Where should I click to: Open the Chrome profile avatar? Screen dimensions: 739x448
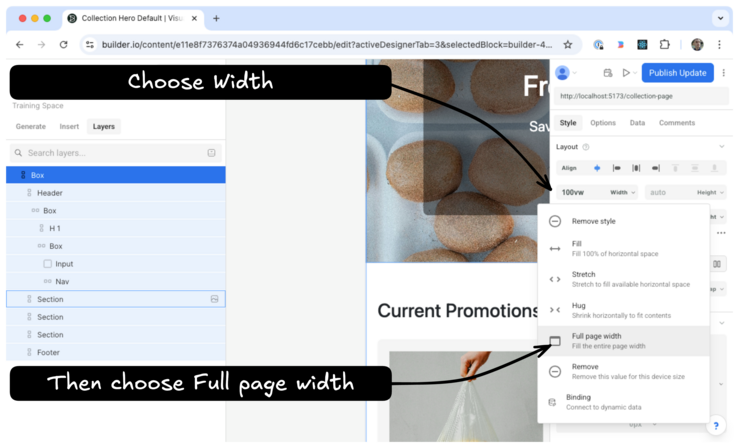697,45
